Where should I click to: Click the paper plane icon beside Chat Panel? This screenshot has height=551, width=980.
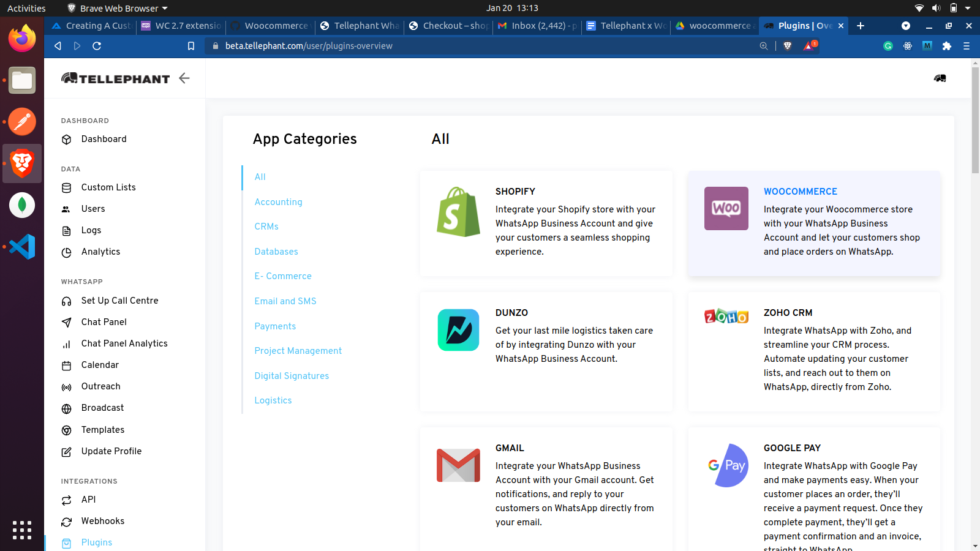pyautogui.click(x=67, y=323)
